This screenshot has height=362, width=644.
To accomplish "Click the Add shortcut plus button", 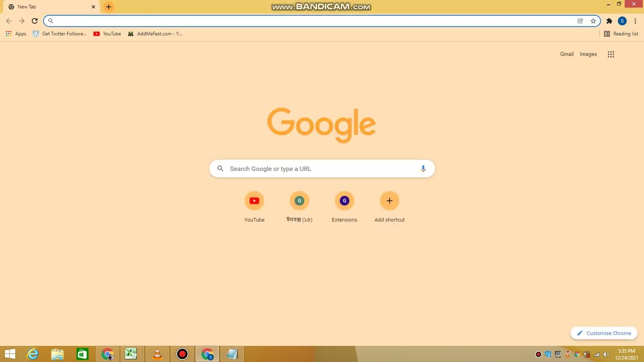I will tap(389, 201).
